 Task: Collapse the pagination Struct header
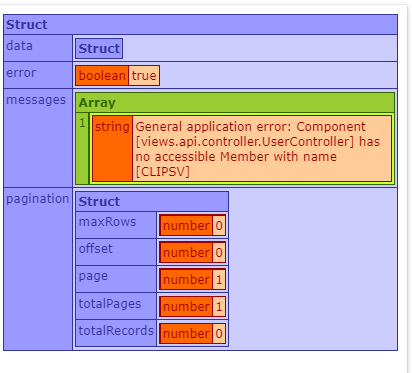tap(152, 202)
